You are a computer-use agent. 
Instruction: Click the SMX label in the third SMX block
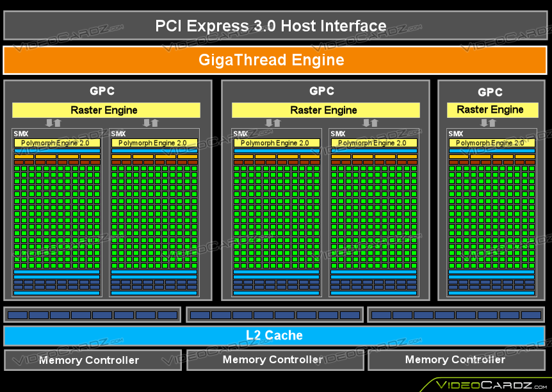click(240, 134)
